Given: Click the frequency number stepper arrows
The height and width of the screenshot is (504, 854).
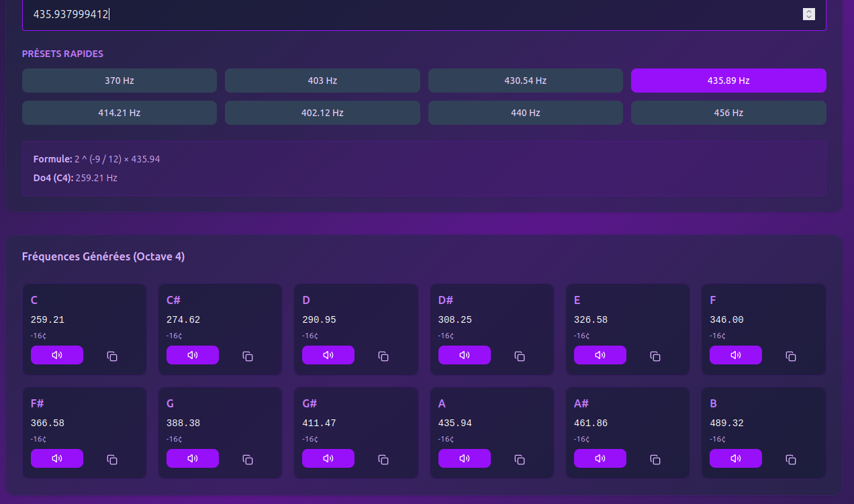Looking at the screenshot, I should coord(809,14).
